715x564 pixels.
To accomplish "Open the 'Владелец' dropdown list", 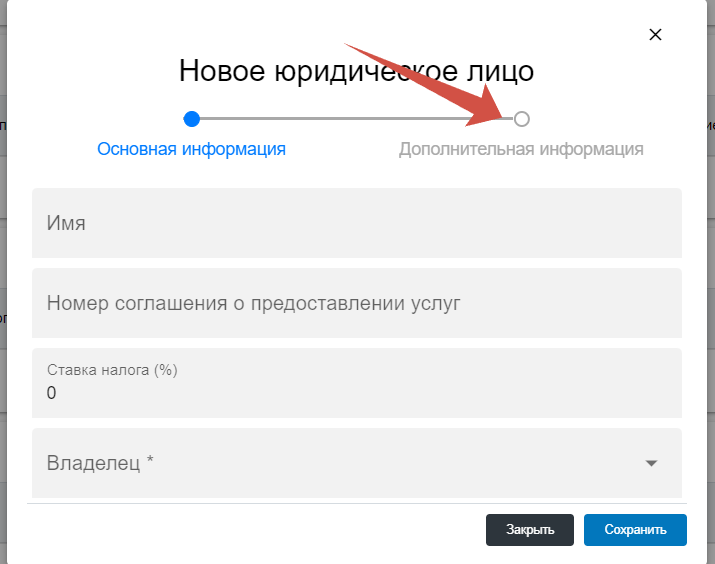I will pyautogui.click(x=357, y=463).
